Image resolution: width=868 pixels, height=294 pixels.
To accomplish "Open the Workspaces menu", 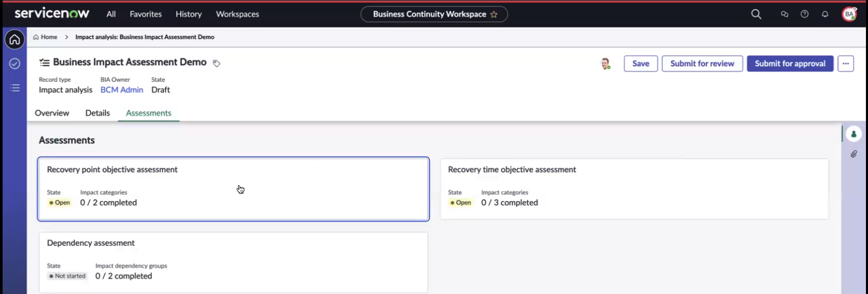I will (237, 14).
